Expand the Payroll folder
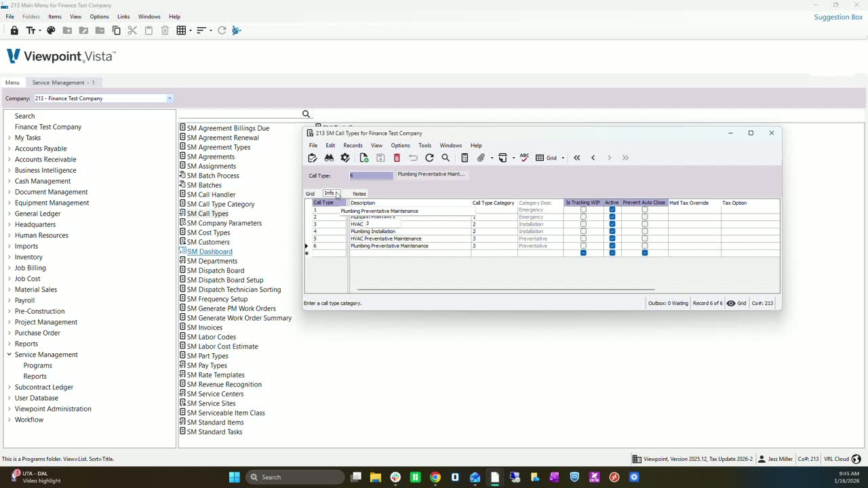The height and width of the screenshot is (488, 868). (9, 300)
